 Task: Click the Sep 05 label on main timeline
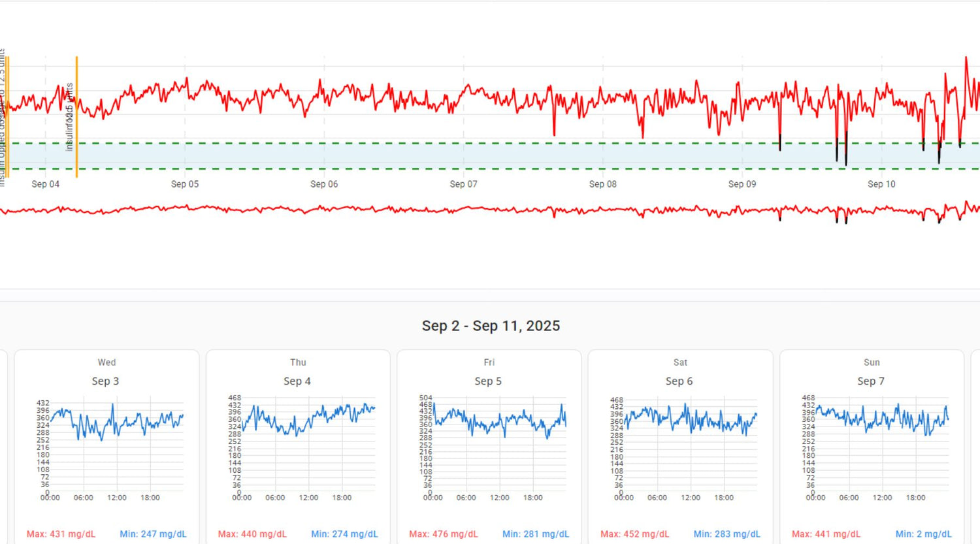click(185, 184)
